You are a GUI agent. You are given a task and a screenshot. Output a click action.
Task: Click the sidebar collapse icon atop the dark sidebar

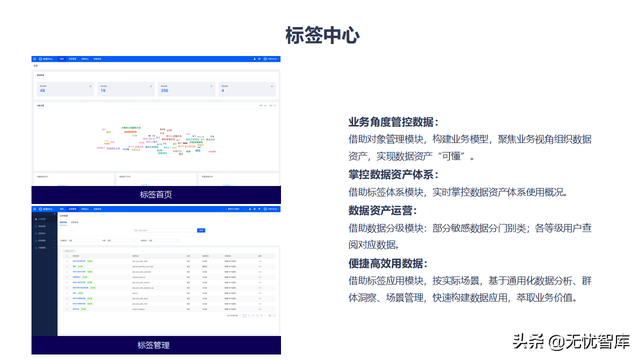tap(54, 214)
